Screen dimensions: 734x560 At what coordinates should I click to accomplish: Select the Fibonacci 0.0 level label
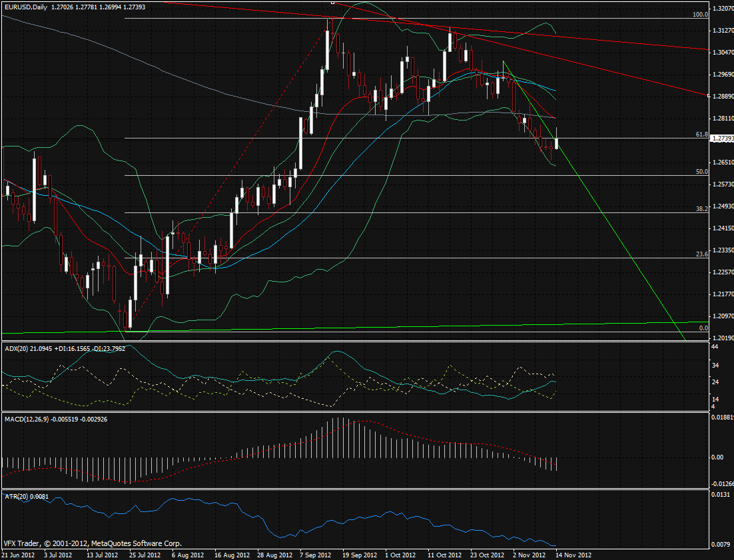(703, 328)
